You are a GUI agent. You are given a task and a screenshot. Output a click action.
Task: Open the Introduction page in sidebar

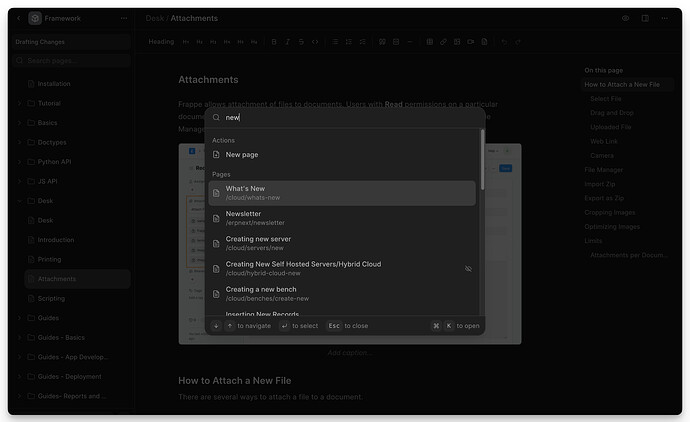coord(77,240)
